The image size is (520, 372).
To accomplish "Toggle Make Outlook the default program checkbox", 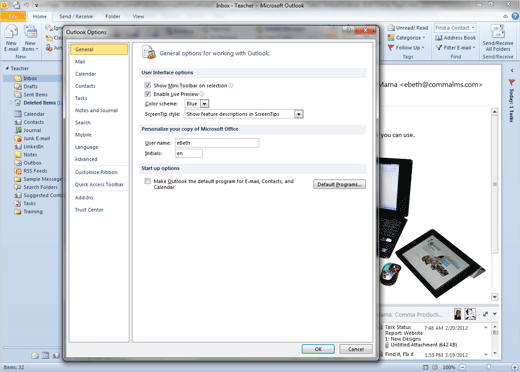I will click(x=148, y=181).
